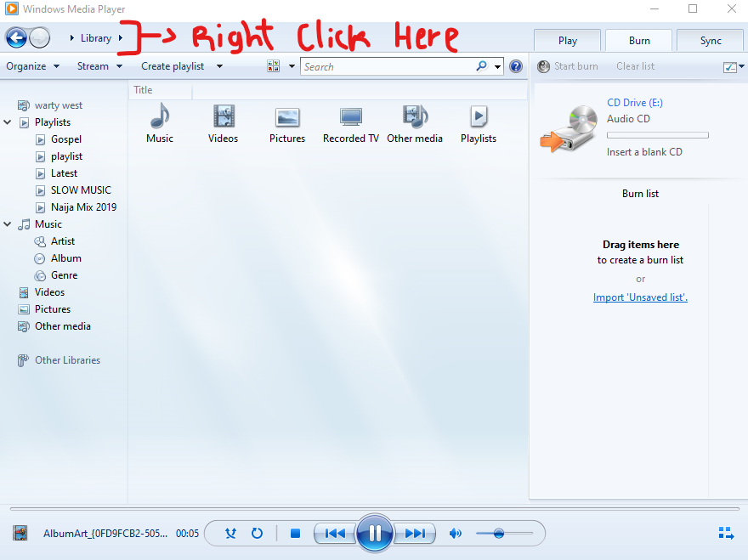Select Pictures in the navigation tree
748x560 pixels.
[x=53, y=309]
